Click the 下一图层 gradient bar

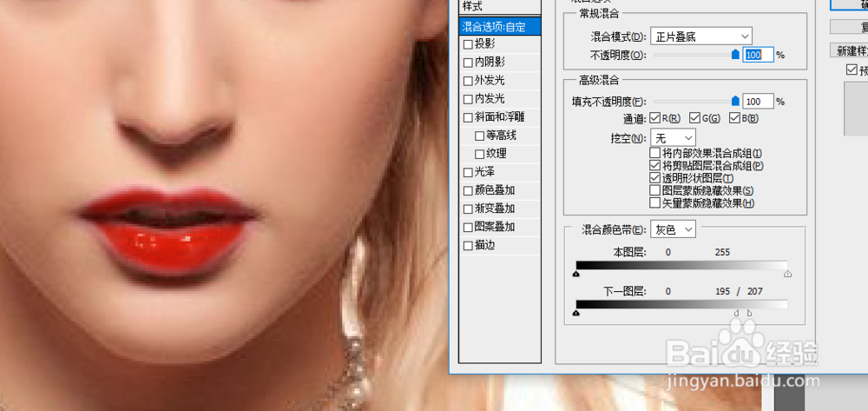coord(682,305)
